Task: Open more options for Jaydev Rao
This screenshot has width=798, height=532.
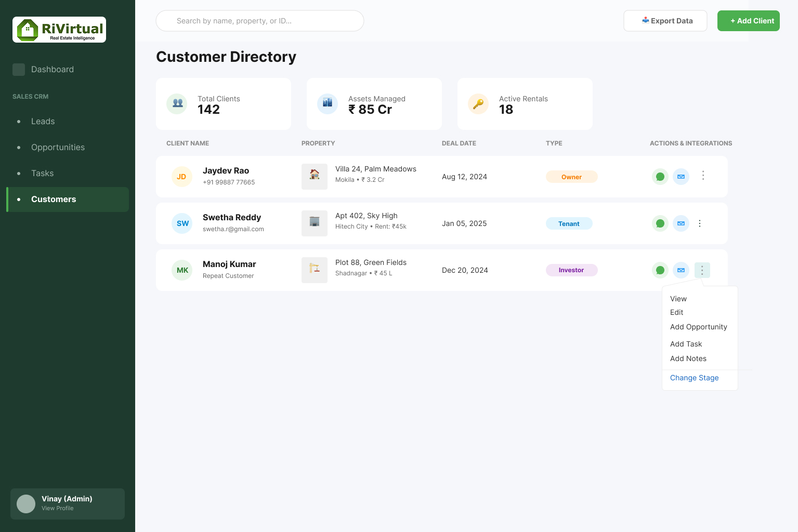Action: (x=703, y=176)
